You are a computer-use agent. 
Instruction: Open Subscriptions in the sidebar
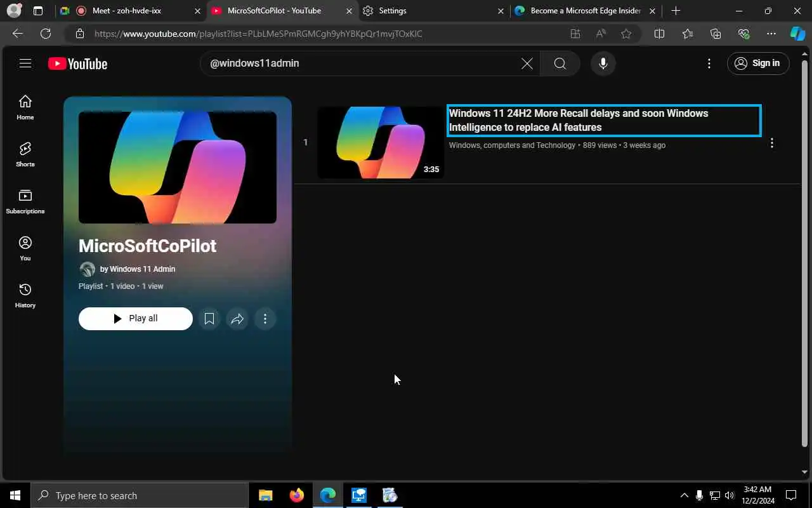point(25,201)
